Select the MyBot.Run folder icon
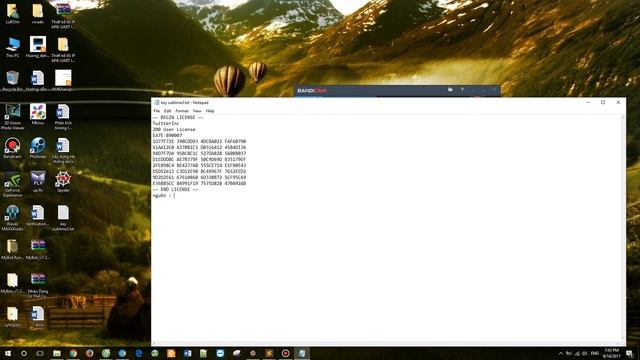The width and height of the screenshot is (640, 360). pos(13,249)
